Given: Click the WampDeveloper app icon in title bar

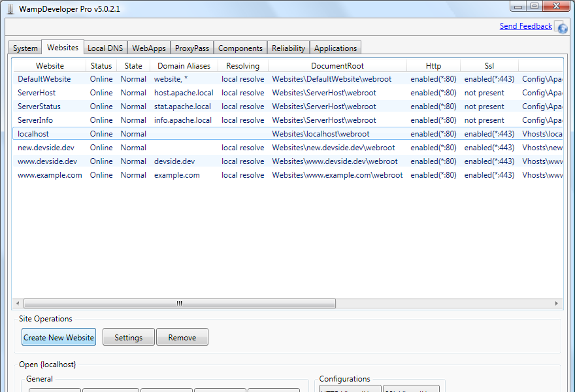Looking at the screenshot, I should click(x=10, y=9).
